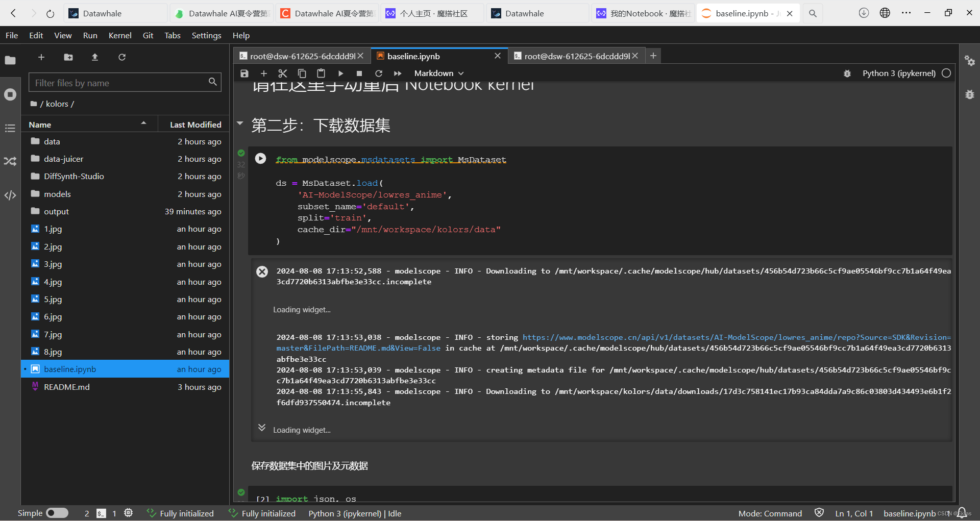Create a new folder in file browser
This screenshot has height=521, width=980.
pos(68,57)
